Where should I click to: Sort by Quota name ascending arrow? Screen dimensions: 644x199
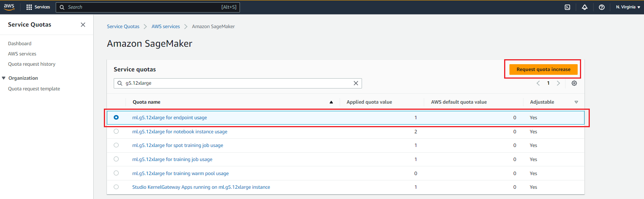(331, 102)
